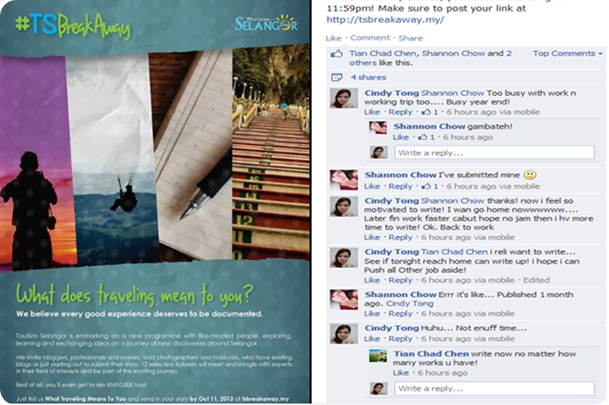Open 'Edited' history on Cindy Tong's comment
The image size is (609, 405).
[536, 280]
